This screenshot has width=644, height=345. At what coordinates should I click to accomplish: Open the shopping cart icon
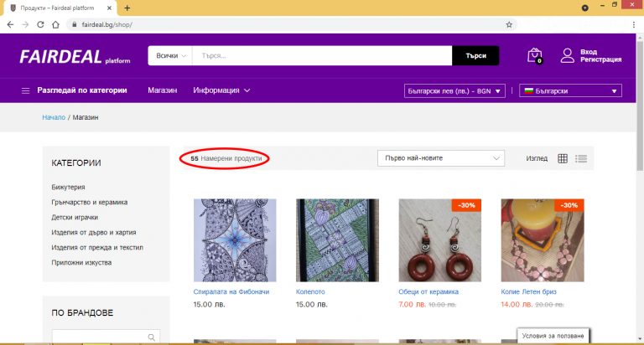[534, 55]
